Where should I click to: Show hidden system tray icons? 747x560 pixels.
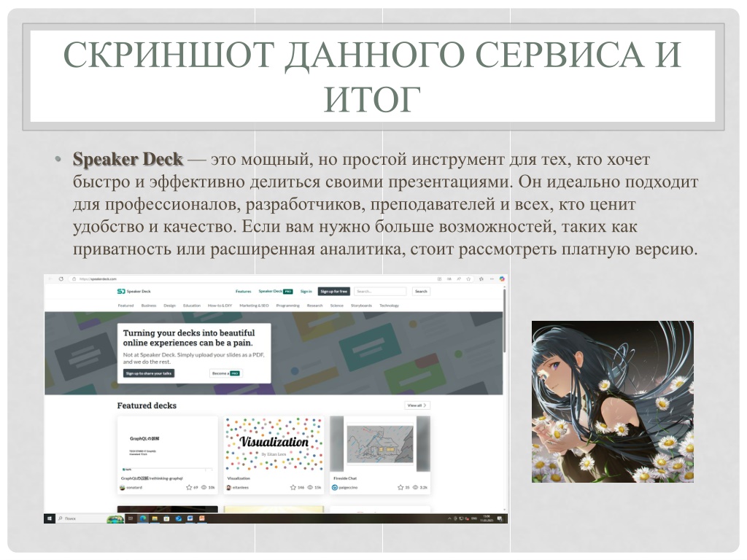tap(449, 518)
